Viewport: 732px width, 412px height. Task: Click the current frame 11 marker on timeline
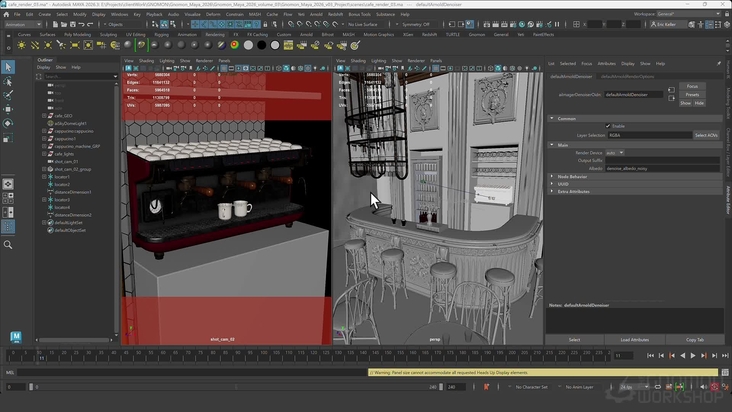42,358
